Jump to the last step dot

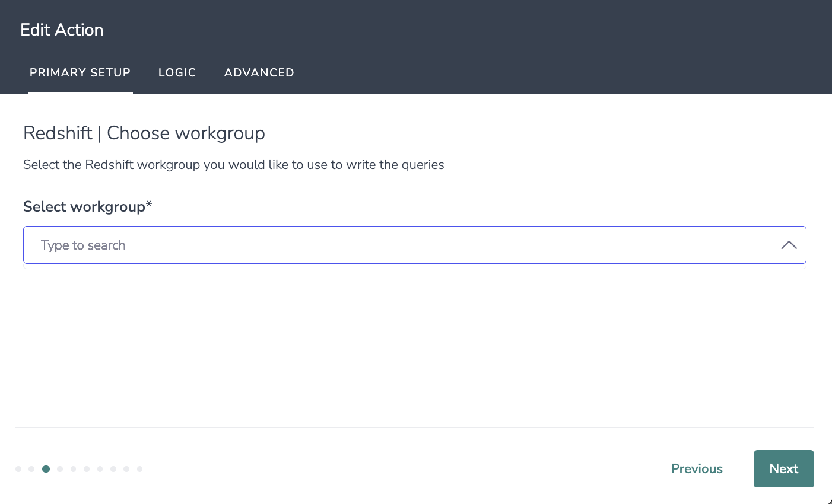pos(139,469)
